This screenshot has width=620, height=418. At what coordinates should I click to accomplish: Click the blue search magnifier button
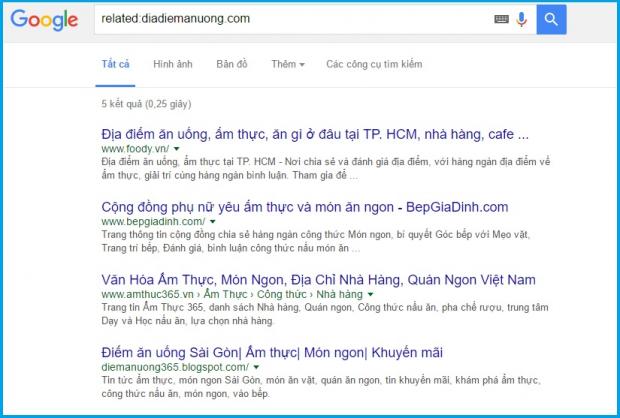pos(551,19)
